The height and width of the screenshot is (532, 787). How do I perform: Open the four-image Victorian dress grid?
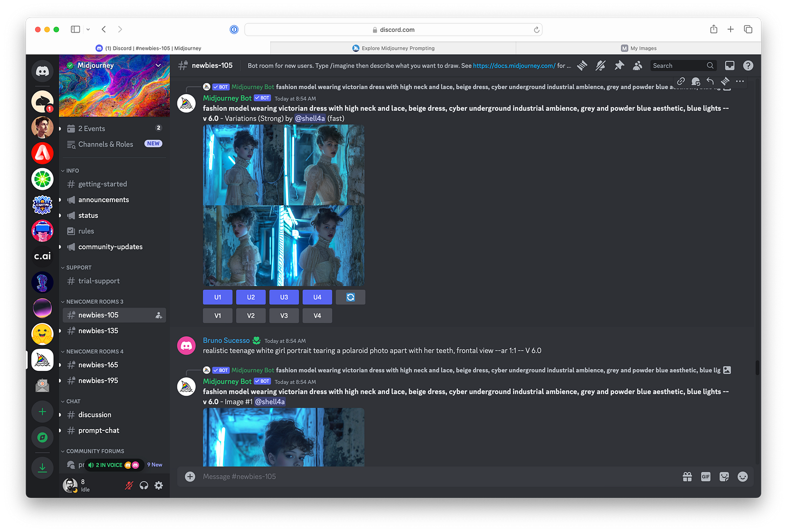pos(283,205)
